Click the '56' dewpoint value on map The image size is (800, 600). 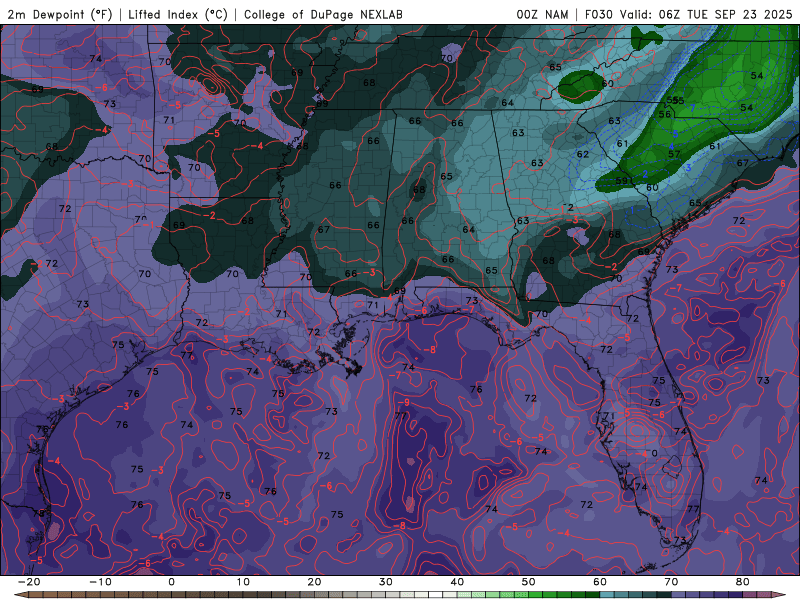pos(664,114)
